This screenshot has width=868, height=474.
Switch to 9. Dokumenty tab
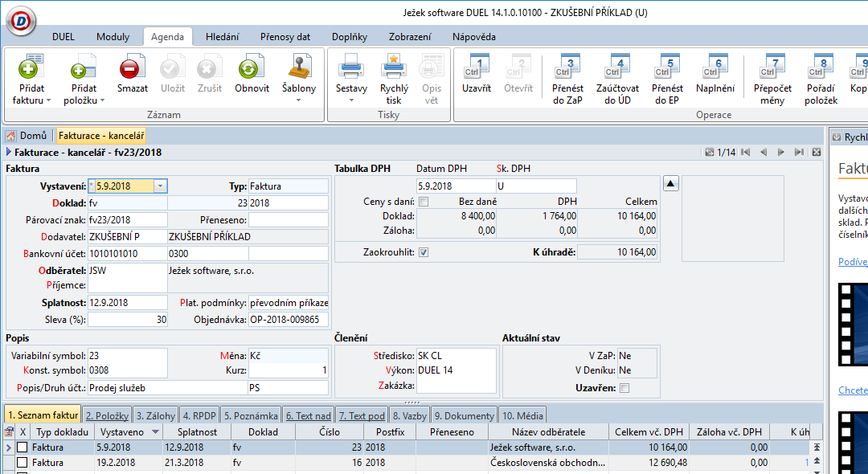pyautogui.click(x=463, y=415)
